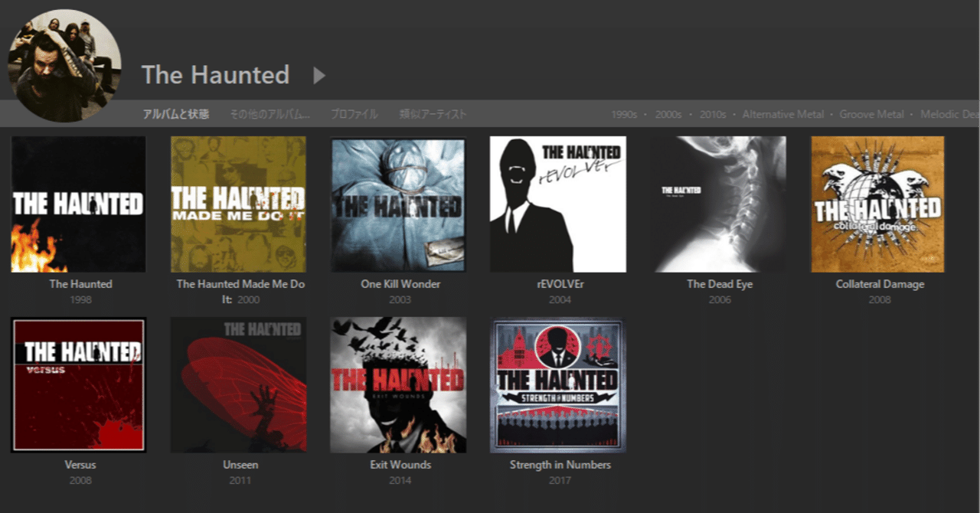Filter by 1990s tag
The image size is (980, 513).
pos(624,114)
